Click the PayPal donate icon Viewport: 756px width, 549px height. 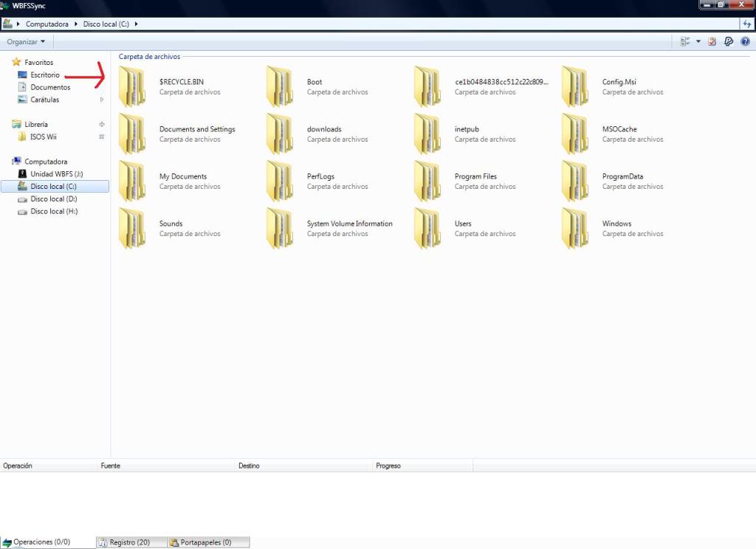pyautogui.click(x=729, y=41)
